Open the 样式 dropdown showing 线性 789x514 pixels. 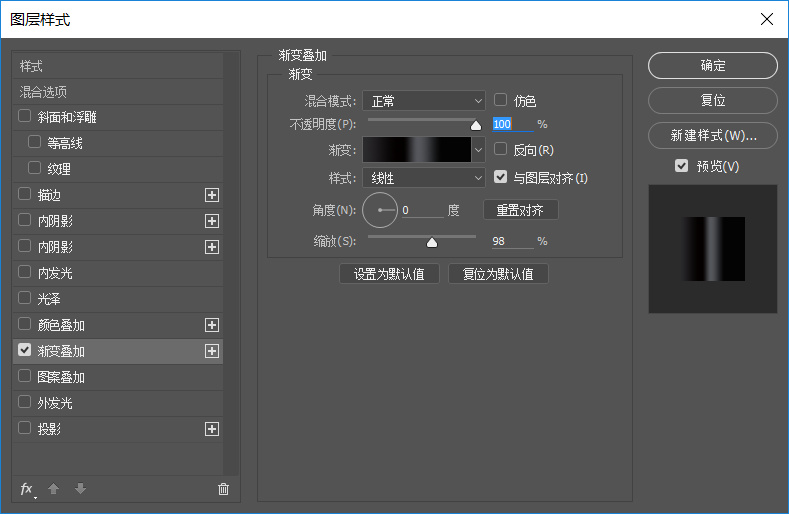tap(424, 178)
